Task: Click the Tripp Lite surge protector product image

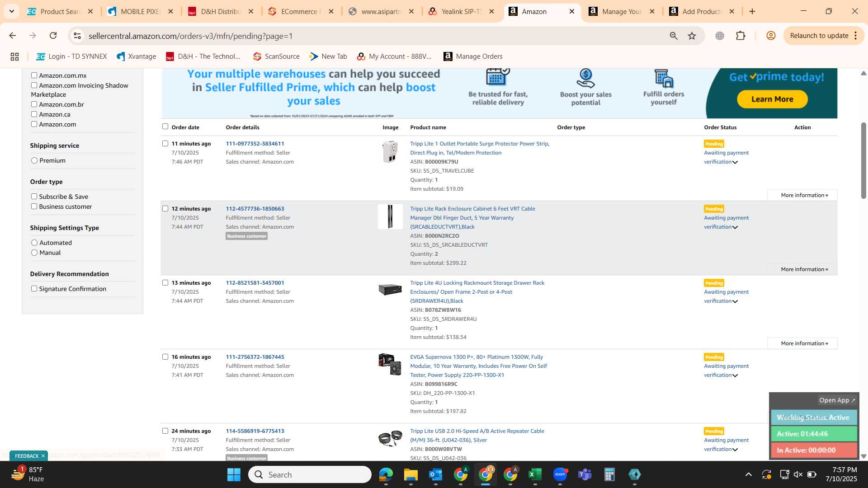Action: coord(390,151)
